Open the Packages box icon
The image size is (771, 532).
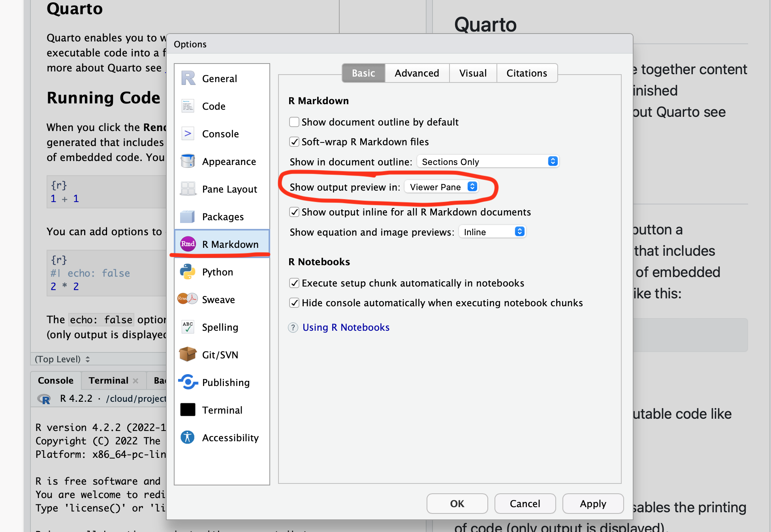(x=188, y=216)
